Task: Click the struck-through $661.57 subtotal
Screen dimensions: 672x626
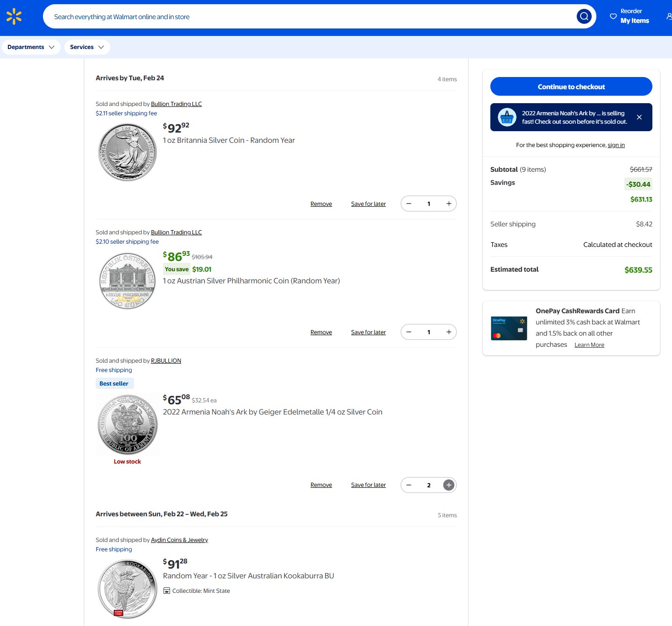Action: [x=641, y=169]
